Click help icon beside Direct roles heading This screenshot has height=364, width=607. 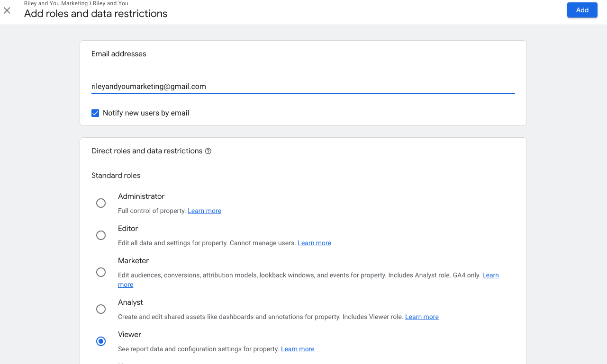click(x=208, y=151)
